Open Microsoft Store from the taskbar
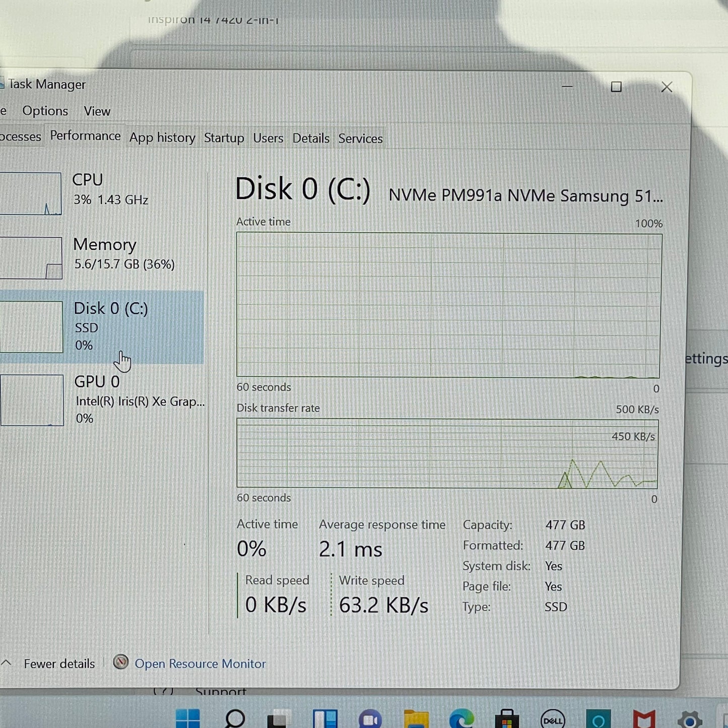728x728 pixels. (507, 719)
